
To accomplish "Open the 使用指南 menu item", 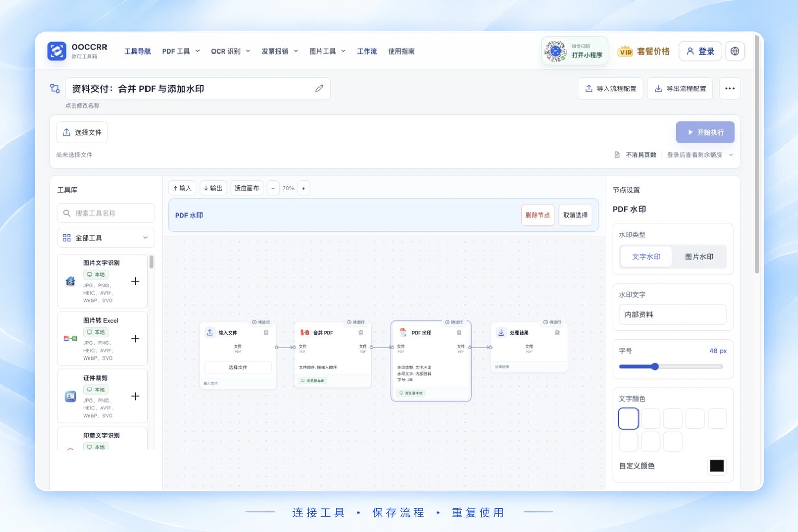I will [x=401, y=51].
